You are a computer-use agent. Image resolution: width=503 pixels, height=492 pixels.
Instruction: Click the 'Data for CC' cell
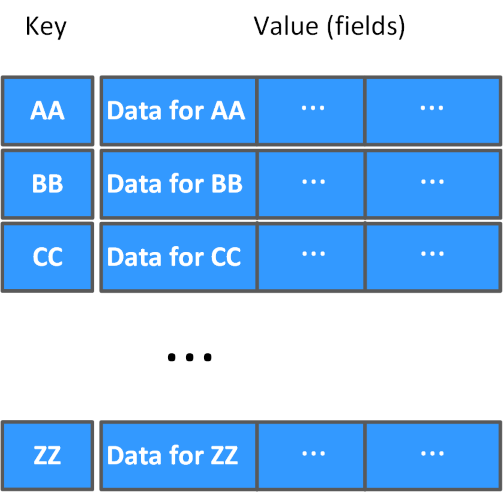(178, 257)
